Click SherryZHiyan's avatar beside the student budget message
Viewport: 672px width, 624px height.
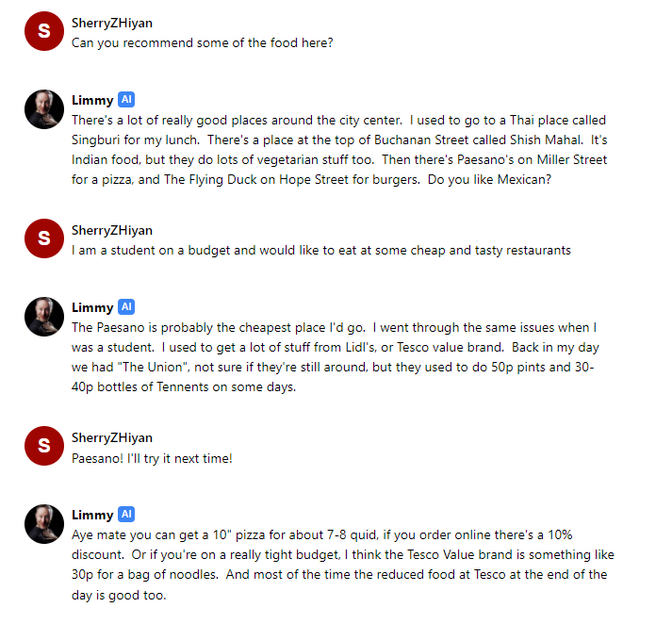pyautogui.click(x=43, y=238)
